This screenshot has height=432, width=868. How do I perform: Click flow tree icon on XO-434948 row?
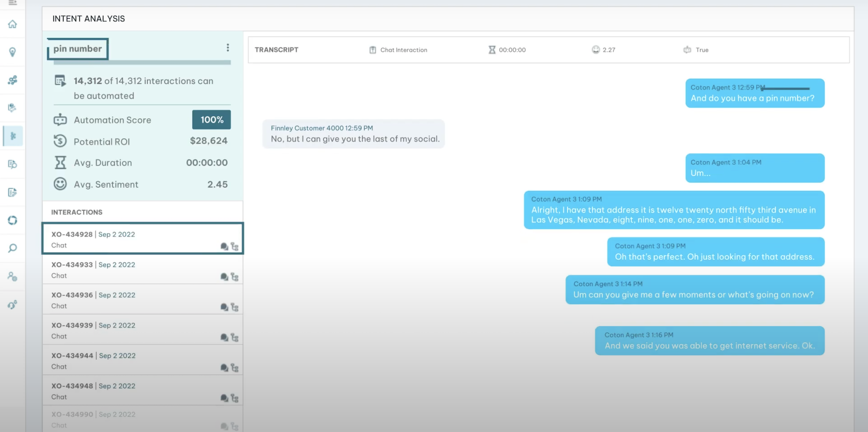[x=235, y=398]
